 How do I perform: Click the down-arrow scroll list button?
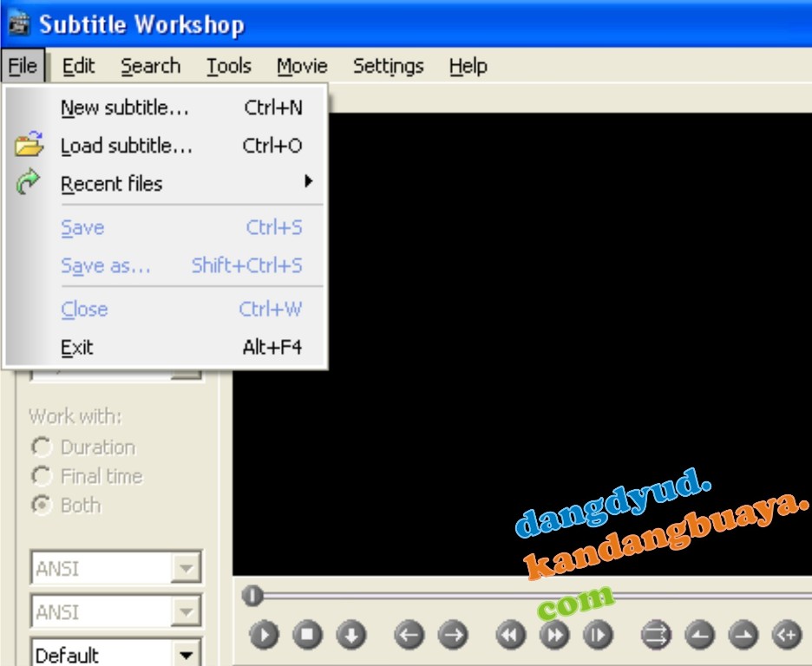click(x=351, y=635)
